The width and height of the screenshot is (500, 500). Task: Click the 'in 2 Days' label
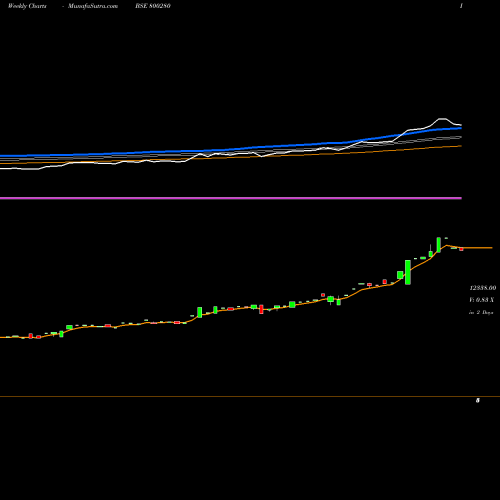(481, 312)
